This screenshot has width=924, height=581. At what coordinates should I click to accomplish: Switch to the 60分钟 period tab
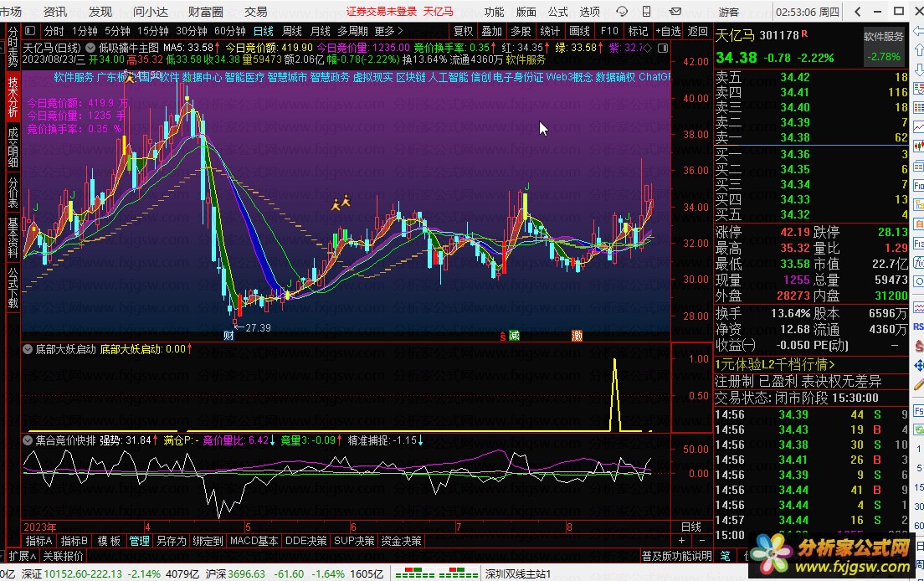coord(230,31)
